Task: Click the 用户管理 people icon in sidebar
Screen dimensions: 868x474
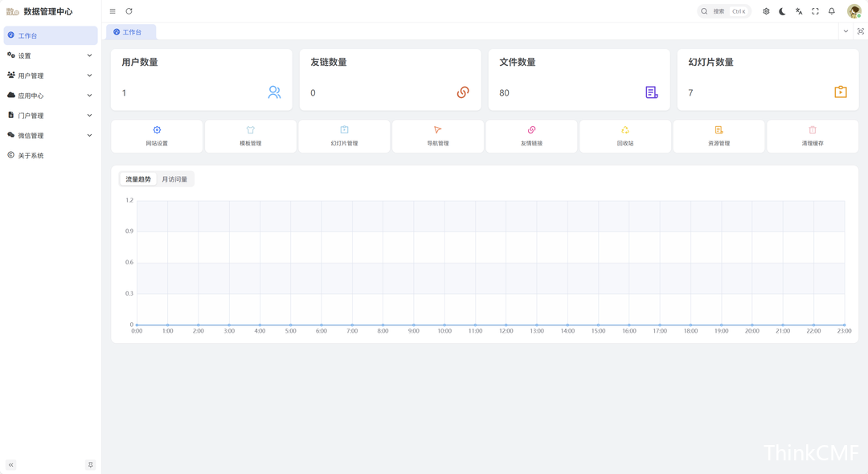Action: 11,76
